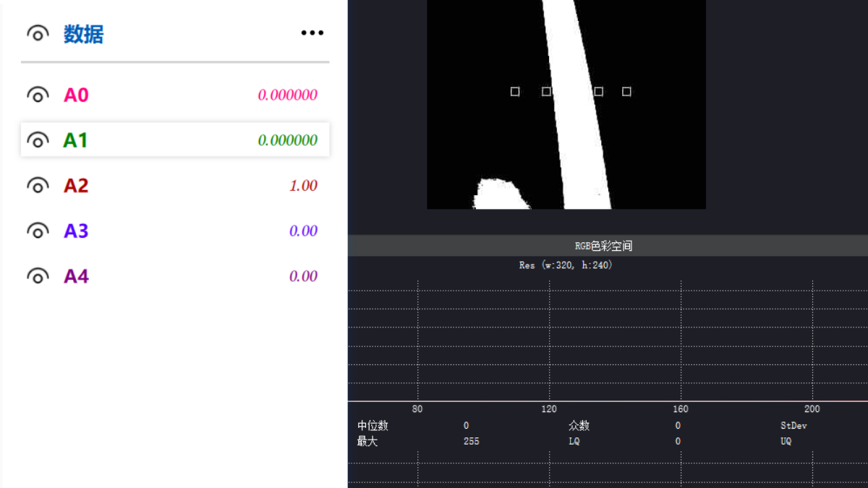
Task: Select the 数据 panel title
Action: 84,33
